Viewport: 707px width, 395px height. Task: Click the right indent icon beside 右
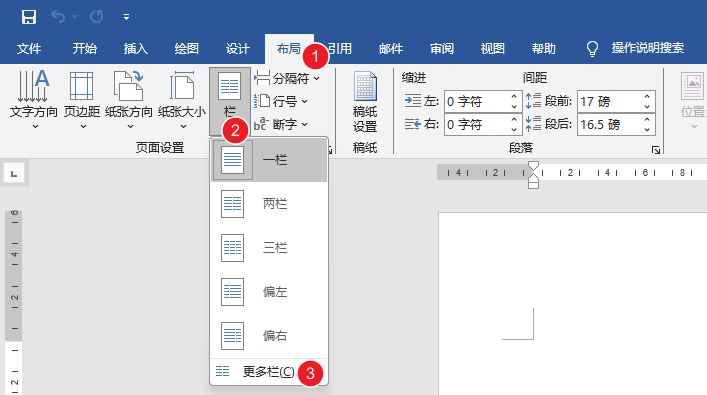click(x=413, y=124)
